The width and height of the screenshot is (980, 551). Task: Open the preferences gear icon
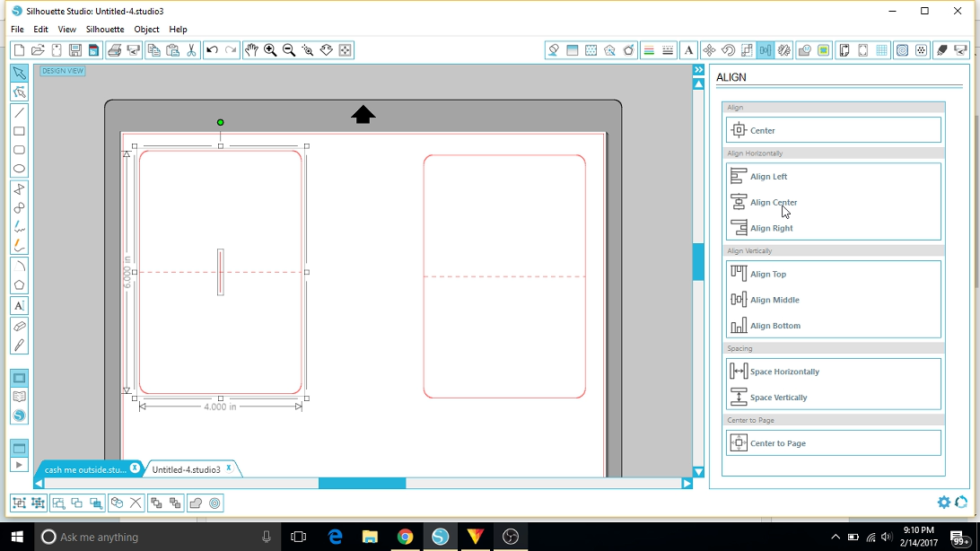[x=944, y=502]
